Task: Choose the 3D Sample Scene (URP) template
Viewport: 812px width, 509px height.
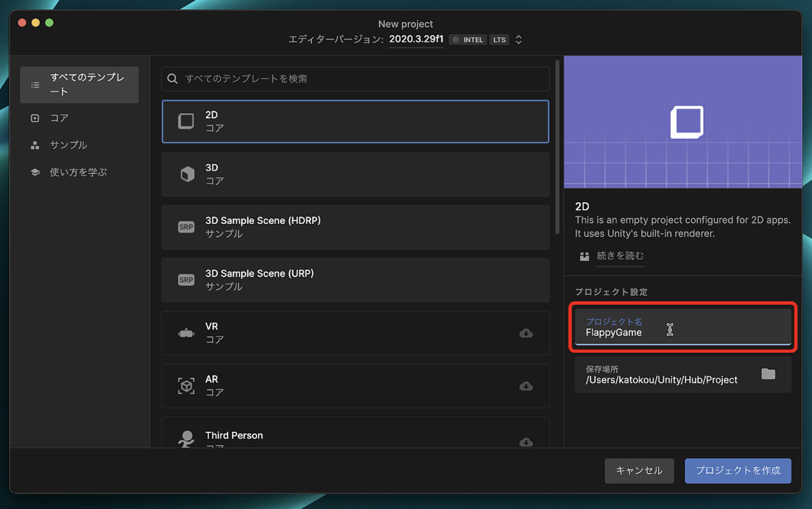Action: click(x=355, y=280)
